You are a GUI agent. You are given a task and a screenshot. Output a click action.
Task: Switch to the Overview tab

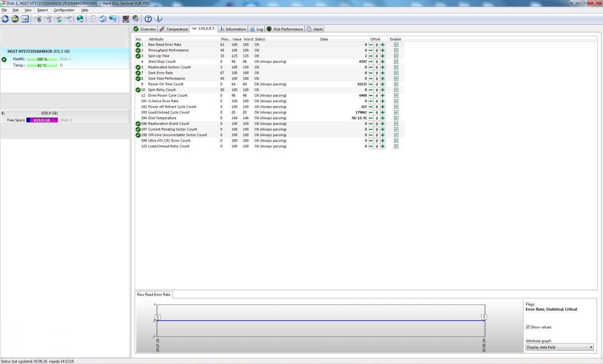(144, 29)
